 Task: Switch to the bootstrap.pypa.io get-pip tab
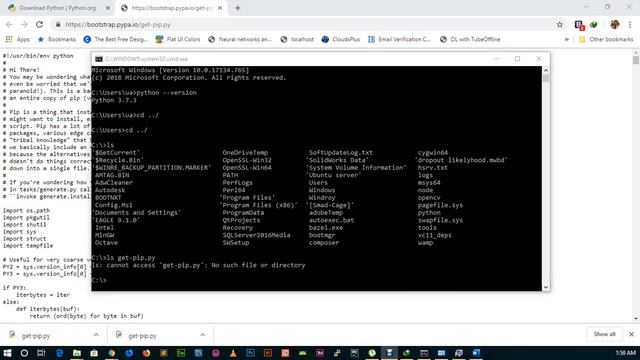point(171,8)
